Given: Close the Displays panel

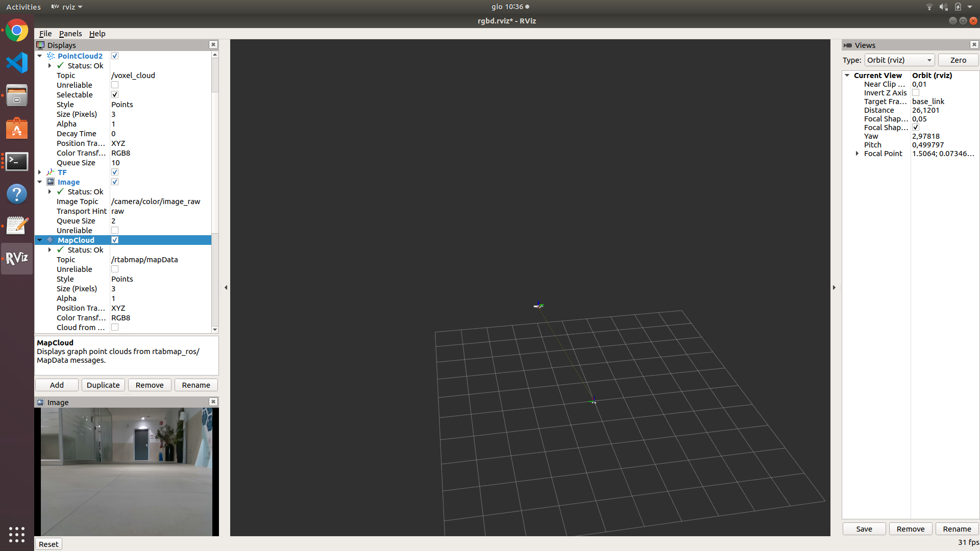Looking at the screenshot, I should (213, 45).
